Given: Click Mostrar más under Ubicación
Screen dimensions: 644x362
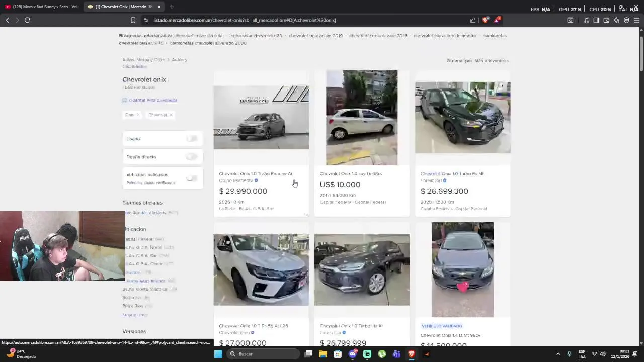Looking at the screenshot, I should point(135,315).
